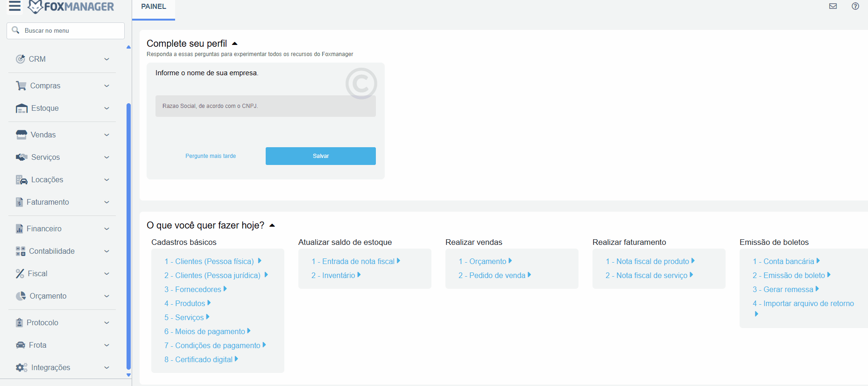Expand the Financeiro menu chevron

click(106, 229)
